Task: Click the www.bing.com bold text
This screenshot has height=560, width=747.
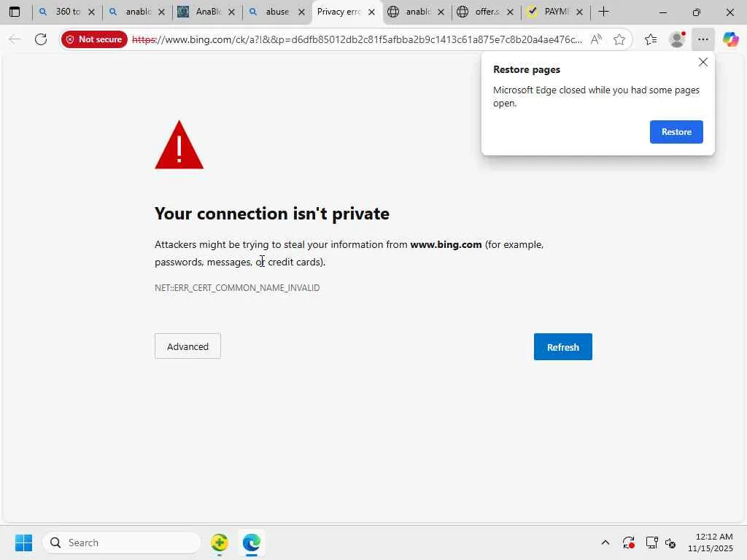Action: (446, 244)
